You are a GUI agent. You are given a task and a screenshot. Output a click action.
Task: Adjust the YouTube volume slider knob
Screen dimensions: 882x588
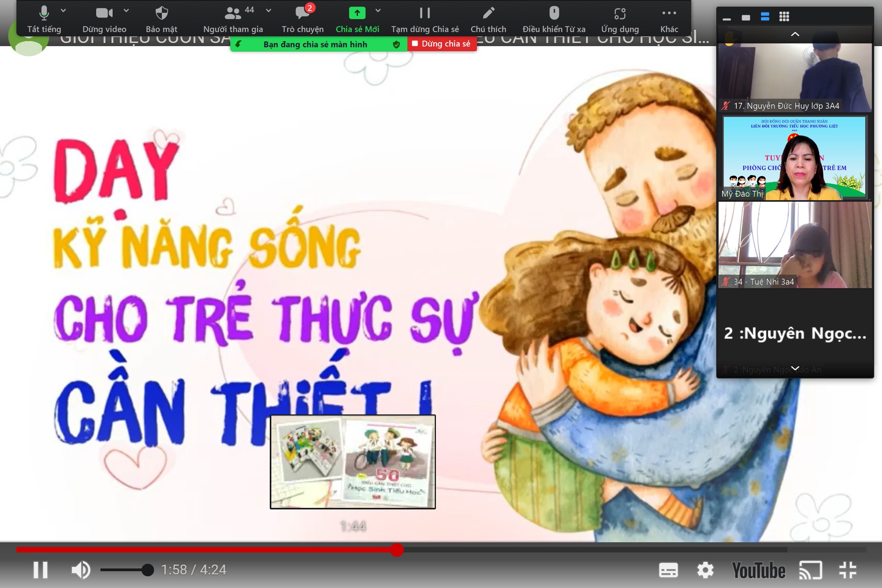click(147, 570)
